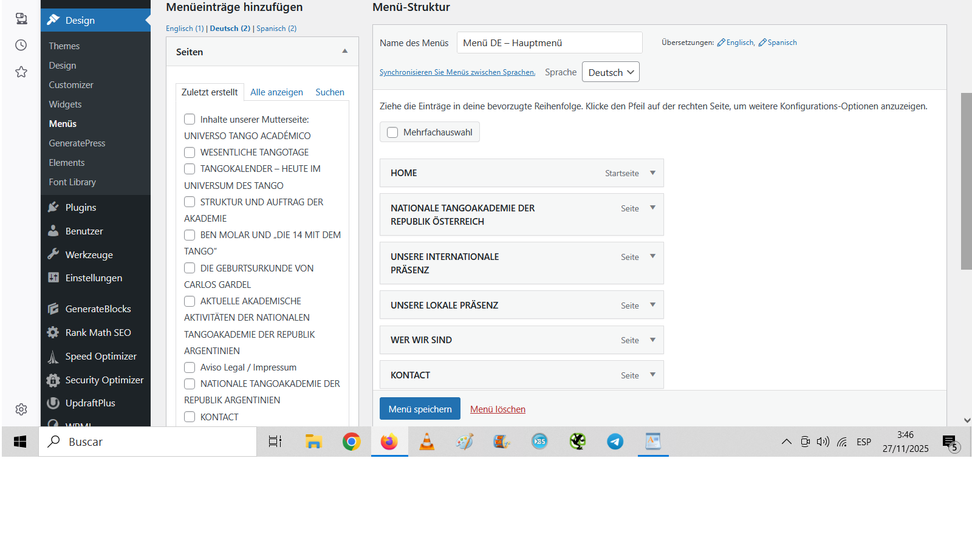
Task: Expand the HOME menu item options
Action: tap(653, 173)
